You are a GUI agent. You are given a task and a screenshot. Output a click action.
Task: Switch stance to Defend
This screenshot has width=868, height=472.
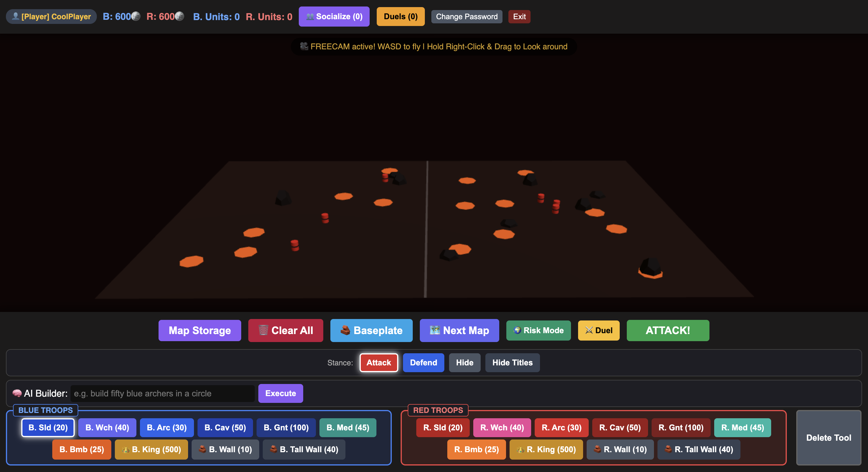tap(423, 362)
